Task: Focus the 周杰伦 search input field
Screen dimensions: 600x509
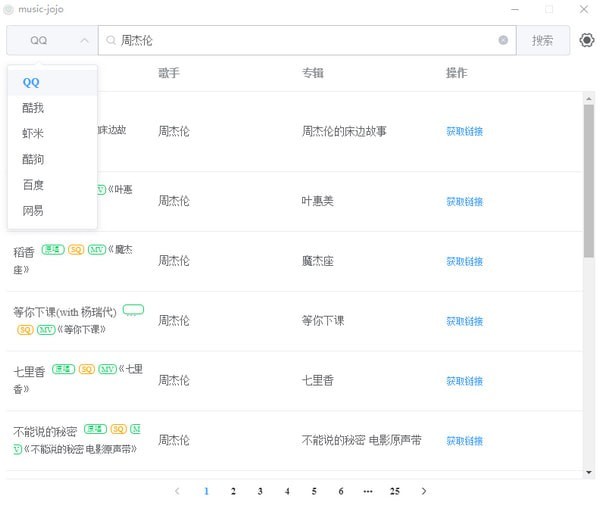Action: 300,41
